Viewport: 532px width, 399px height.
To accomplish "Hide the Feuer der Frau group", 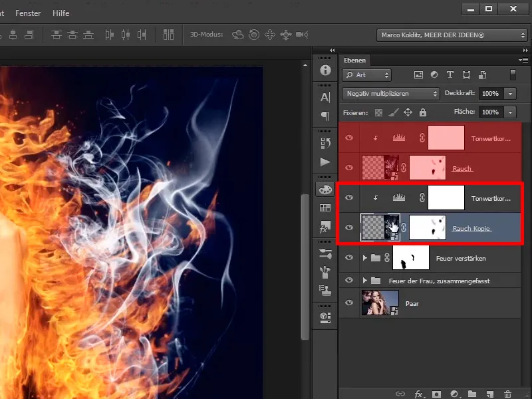I will coord(349,280).
